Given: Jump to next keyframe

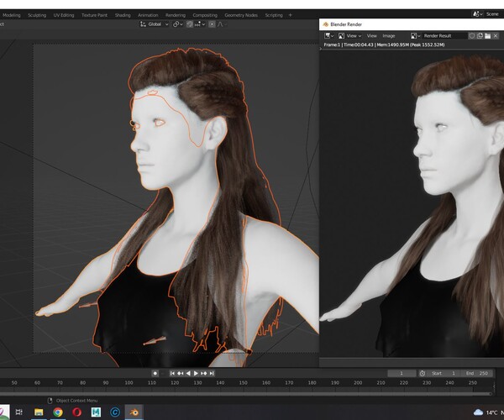Looking at the screenshot, I should coord(204,373).
